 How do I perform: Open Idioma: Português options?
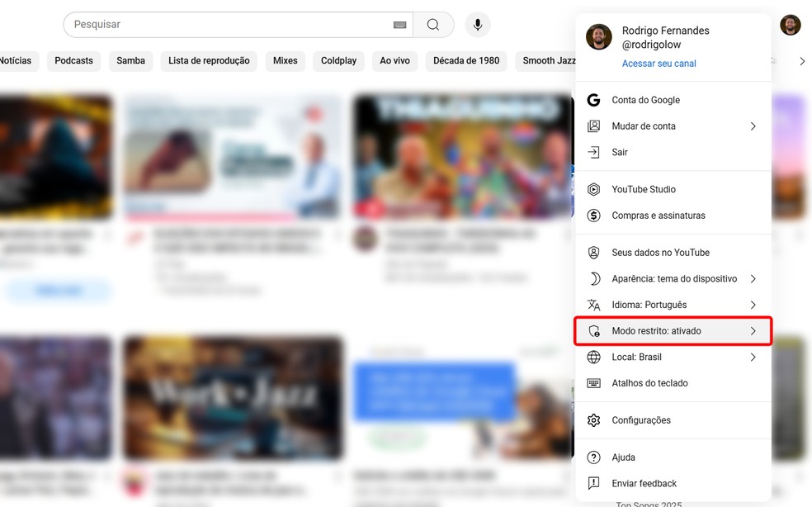[x=651, y=304]
